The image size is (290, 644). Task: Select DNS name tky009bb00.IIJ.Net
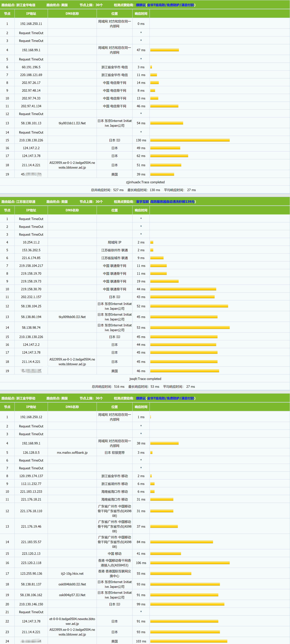tap(72, 317)
